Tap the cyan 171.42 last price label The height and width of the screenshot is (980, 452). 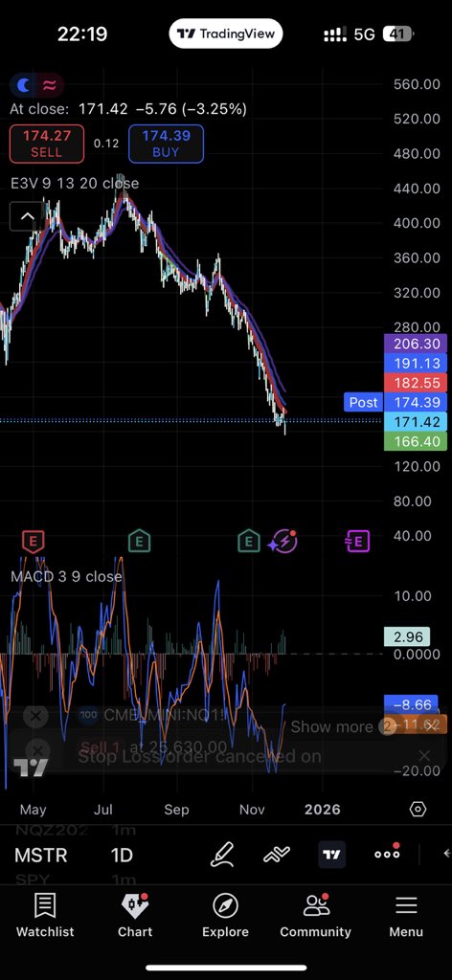pos(416,422)
